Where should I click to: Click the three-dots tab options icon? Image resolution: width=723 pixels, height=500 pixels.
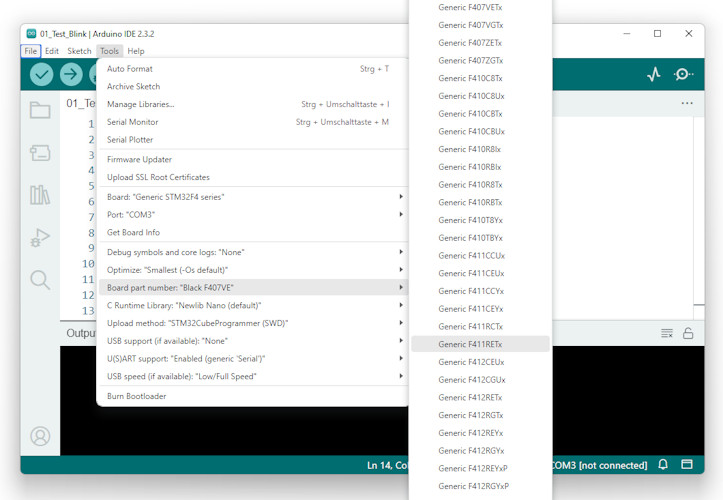tap(687, 103)
